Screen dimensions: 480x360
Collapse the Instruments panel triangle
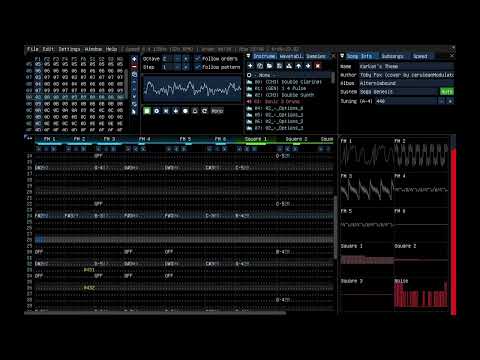point(248,56)
